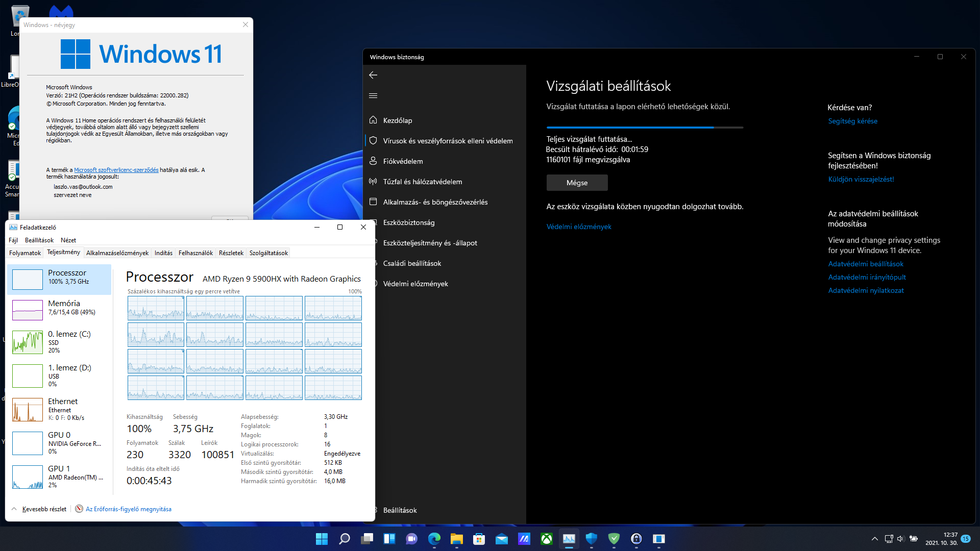Open taskbar Search
980x551 pixels.
(x=345, y=539)
